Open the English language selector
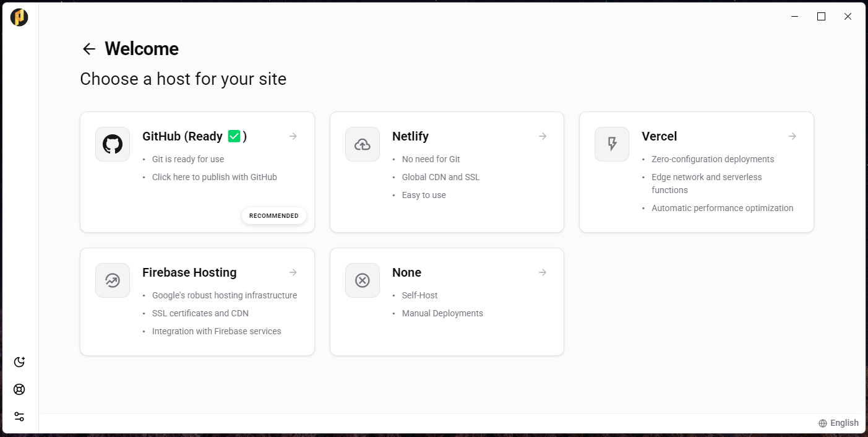The width and height of the screenshot is (868, 437). click(x=838, y=423)
